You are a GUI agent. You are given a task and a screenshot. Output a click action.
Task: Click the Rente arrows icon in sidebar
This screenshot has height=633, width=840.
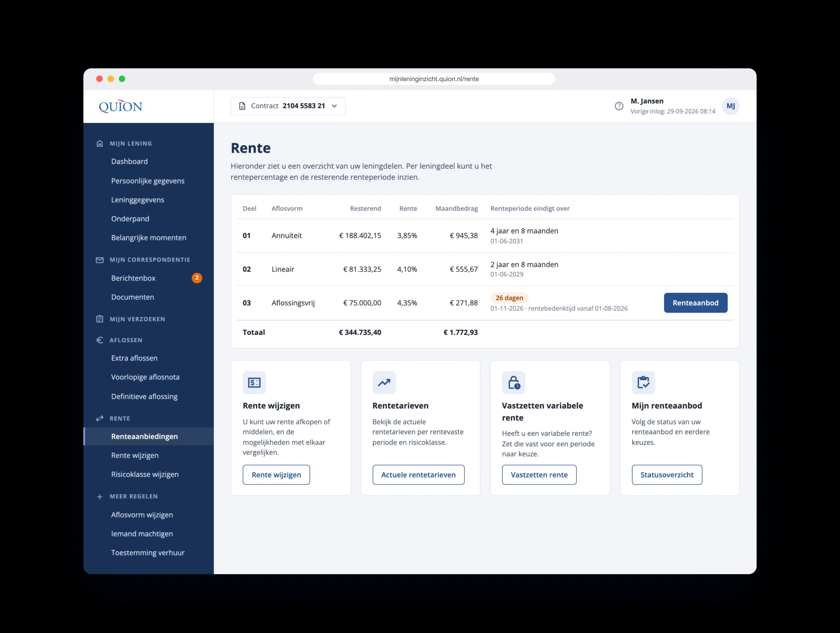(x=99, y=419)
